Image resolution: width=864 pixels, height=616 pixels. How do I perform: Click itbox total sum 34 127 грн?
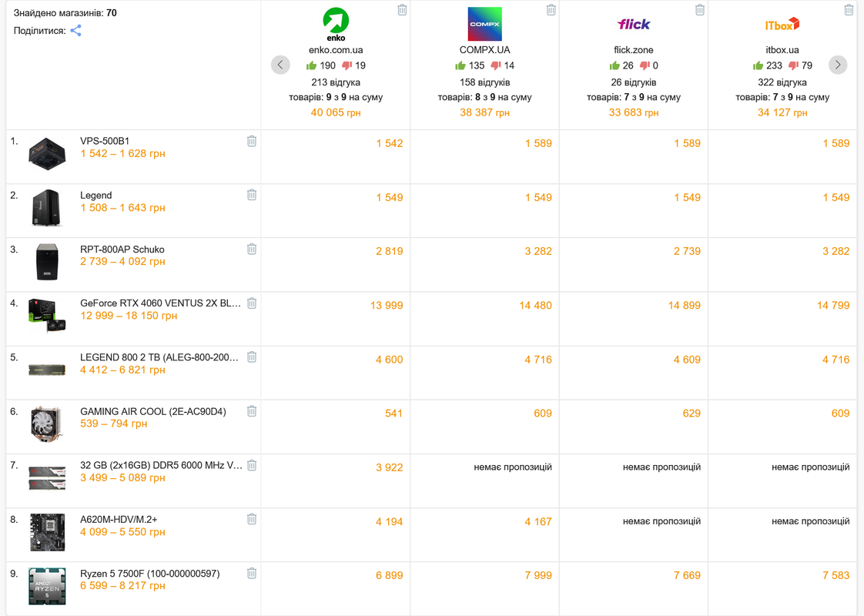click(x=782, y=112)
